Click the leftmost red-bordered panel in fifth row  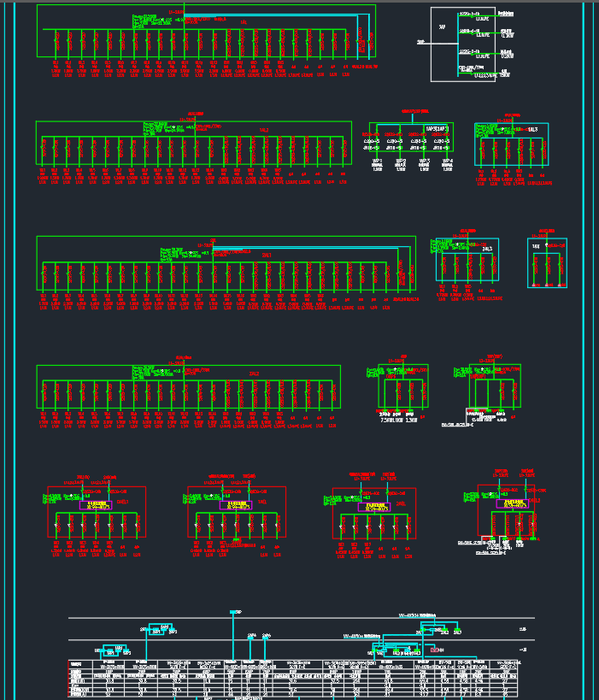point(96,512)
